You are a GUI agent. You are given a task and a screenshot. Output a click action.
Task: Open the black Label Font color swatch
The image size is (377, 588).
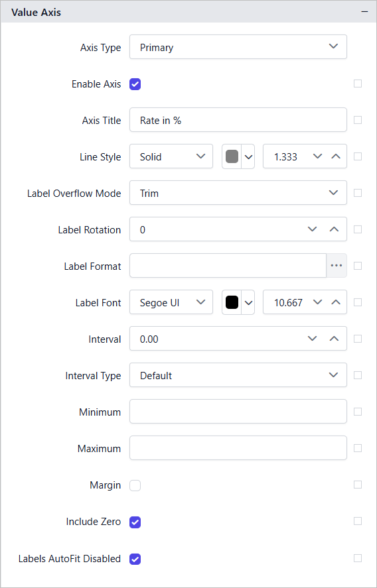pyautogui.click(x=232, y=302)
